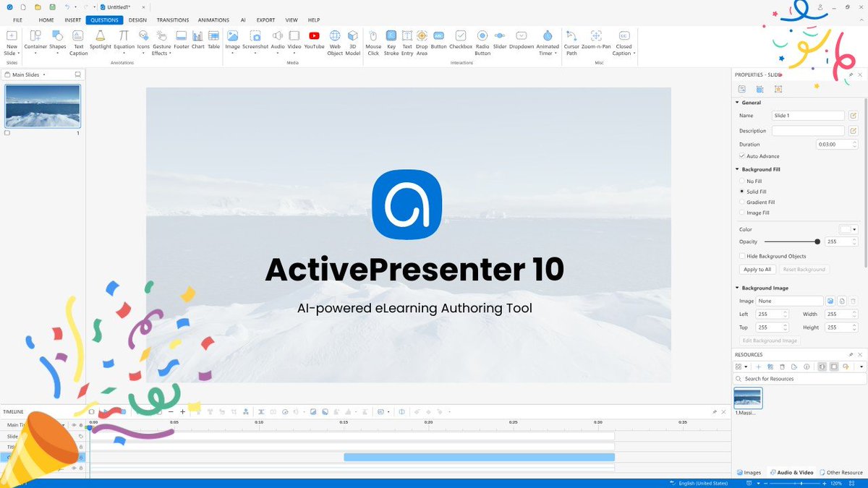Click the Edit Background Image button

coord(770,341)
